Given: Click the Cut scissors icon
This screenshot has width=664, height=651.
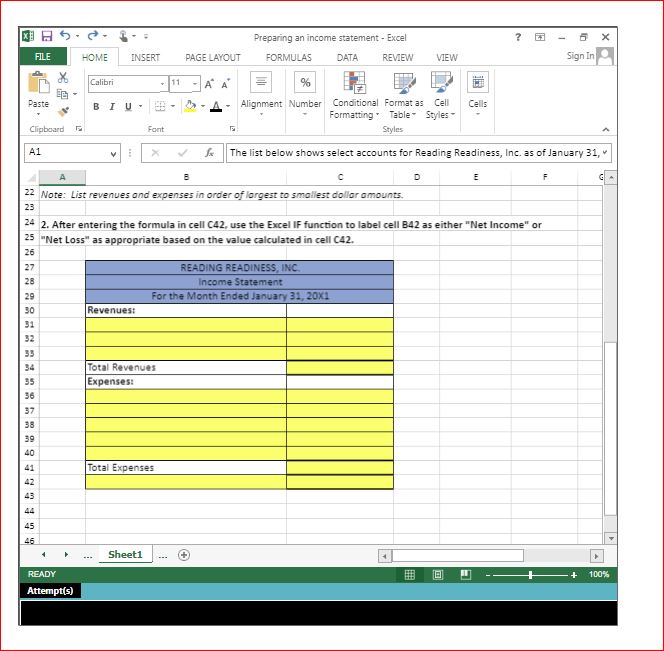Looking at the screenshot, I should coord(63,78).
